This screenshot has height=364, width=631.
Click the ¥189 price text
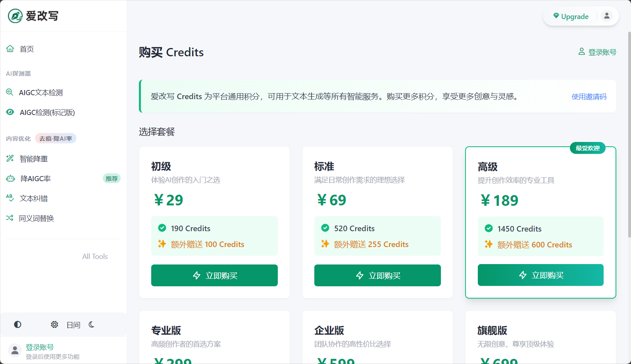[x=499, y=200]
